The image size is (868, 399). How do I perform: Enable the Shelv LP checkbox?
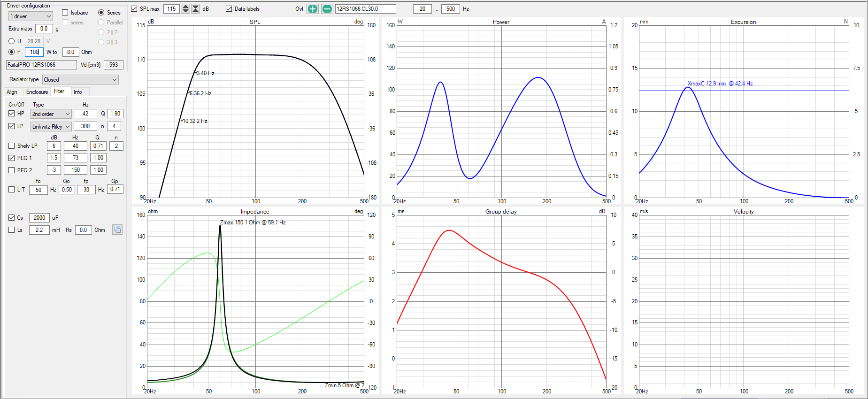12,146
